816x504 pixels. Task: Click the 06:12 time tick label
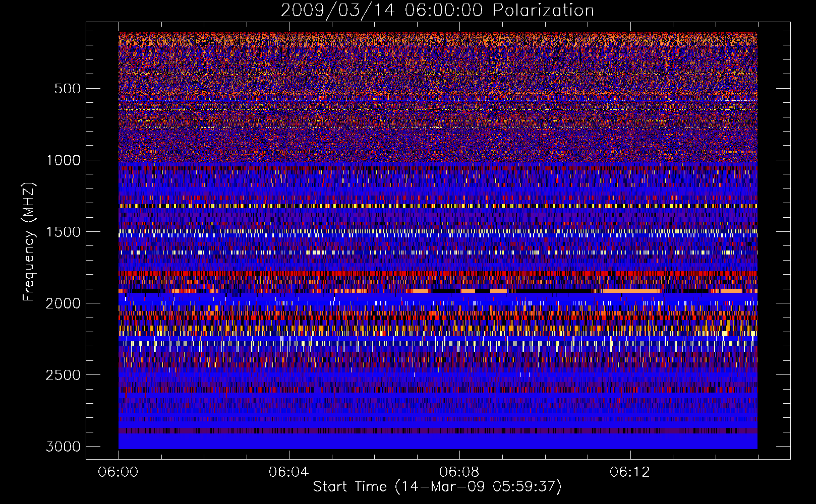coord(629,472)
